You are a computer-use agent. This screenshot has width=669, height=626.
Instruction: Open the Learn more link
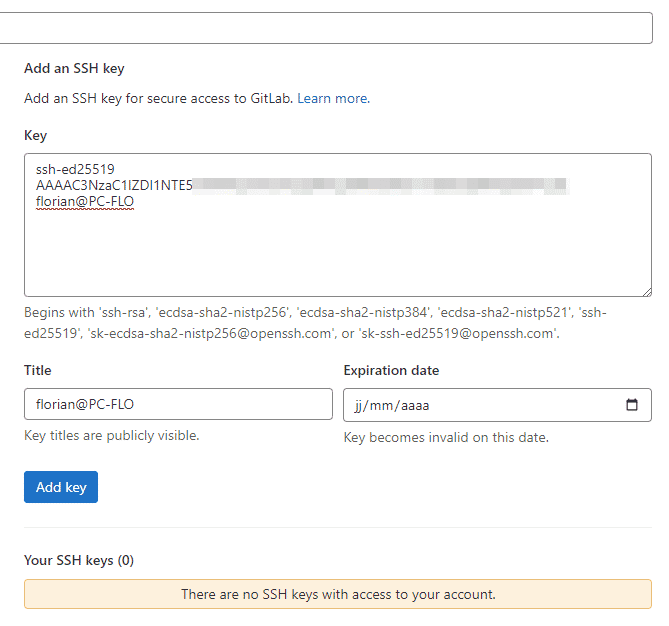coord(332,98)
